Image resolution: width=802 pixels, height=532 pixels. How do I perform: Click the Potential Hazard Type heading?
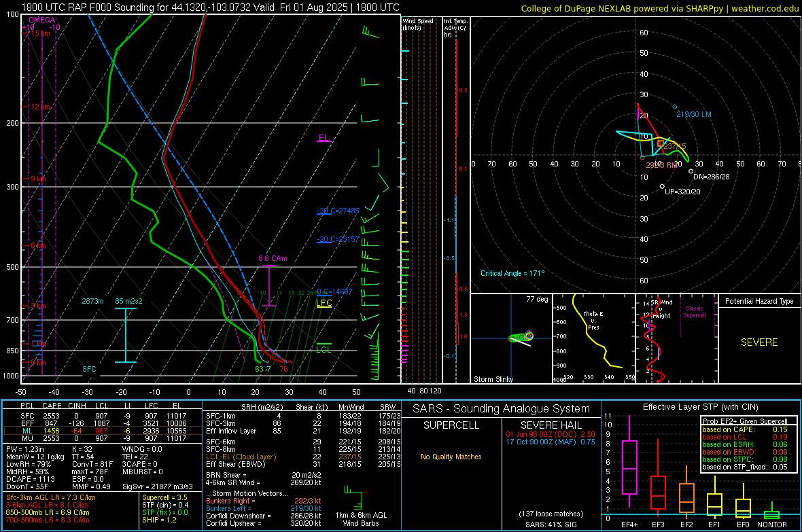(759, 301)
